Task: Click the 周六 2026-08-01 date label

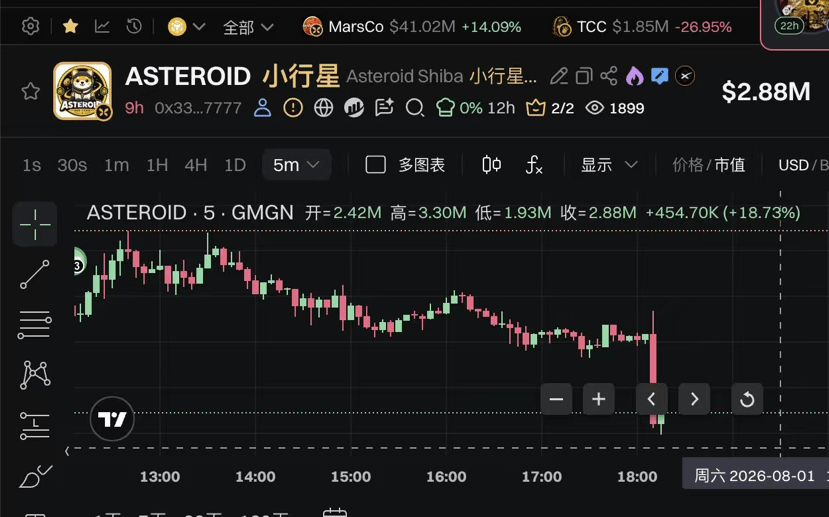Action: pyautogui.click(x=754, y=476)
